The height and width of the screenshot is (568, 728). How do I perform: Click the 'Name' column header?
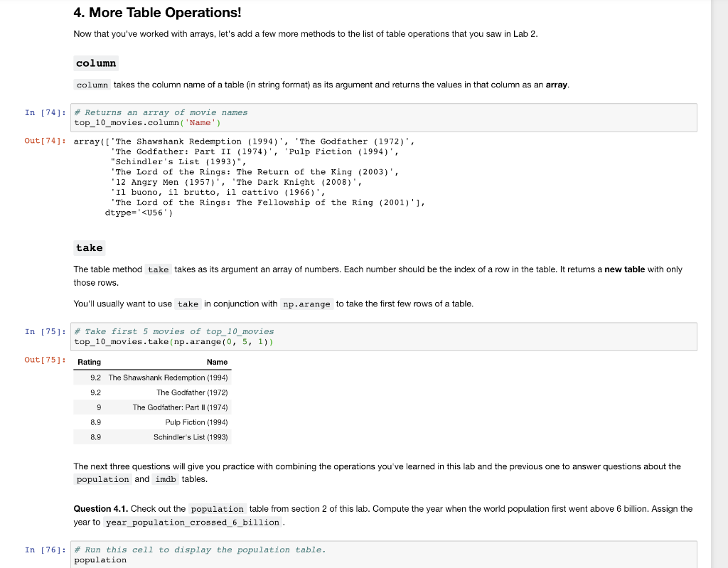pos(218,363)
